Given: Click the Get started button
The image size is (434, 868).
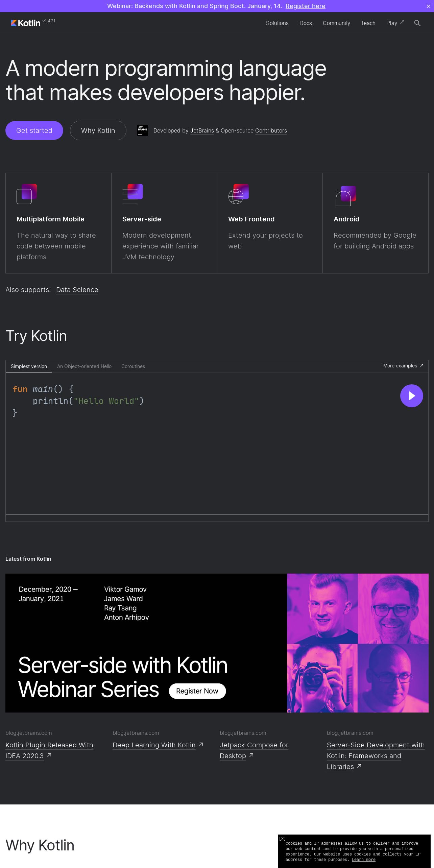Looking at the screenshot, I should tap(34, 130).
